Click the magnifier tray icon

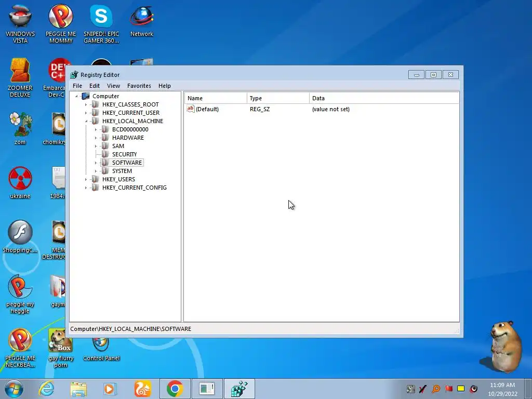click(436, 389)
